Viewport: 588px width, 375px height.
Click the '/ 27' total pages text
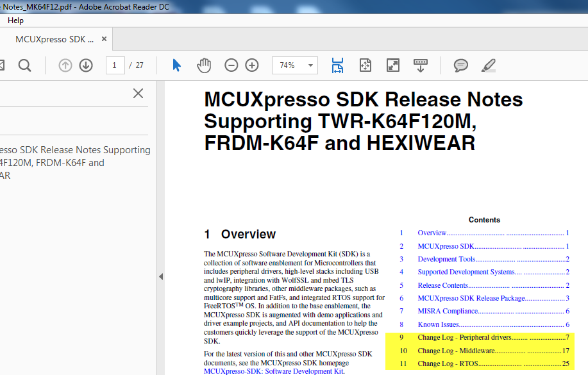pos(136,65)
